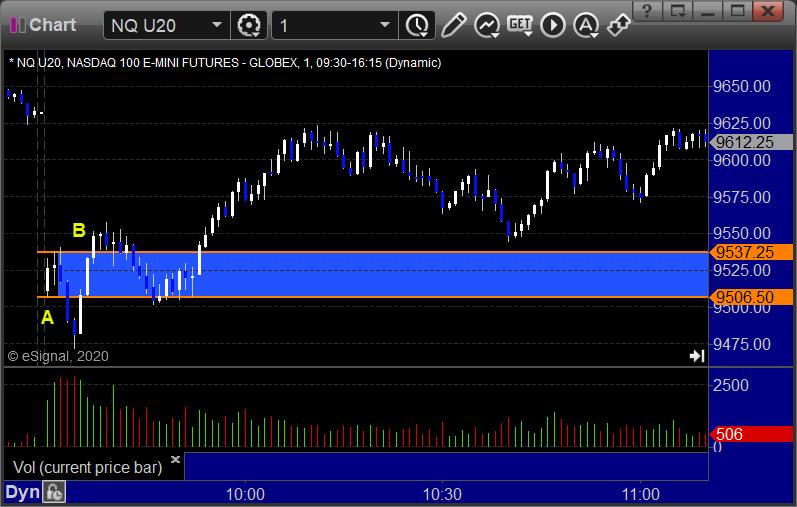The image size is (797, 507).
Task: Click the question mark help button
Action: pyautogui.click(x=647, y=10)
